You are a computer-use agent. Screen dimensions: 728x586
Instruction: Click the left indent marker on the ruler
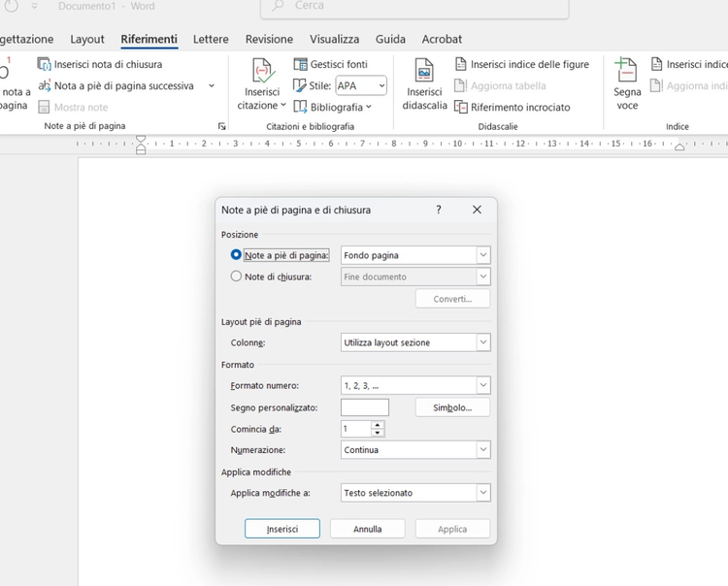click(x=141, y=150)
